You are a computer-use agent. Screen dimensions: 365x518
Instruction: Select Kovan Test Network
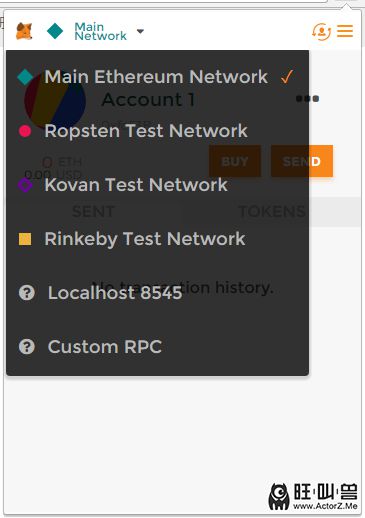tap(136, 185)
